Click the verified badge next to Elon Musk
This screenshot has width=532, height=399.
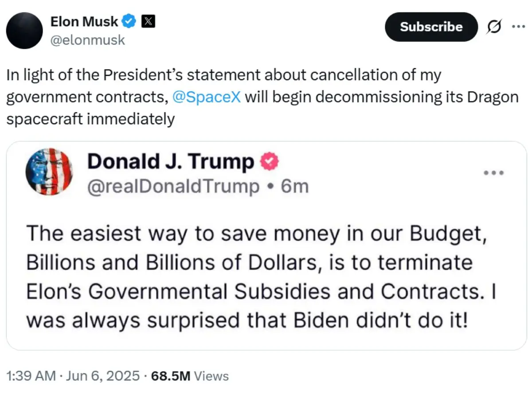coord(129,21)
